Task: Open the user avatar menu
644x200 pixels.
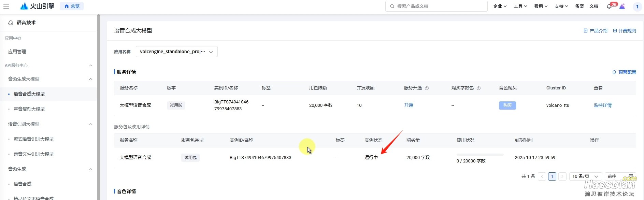Action: (x=637, y=6)
